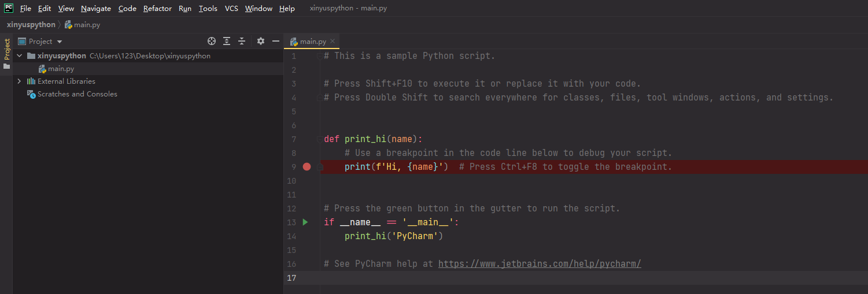Image resolution: width=868 pixels, height=294 pixels.
Task: Fold the comment block at line 1
Action: 319,56
